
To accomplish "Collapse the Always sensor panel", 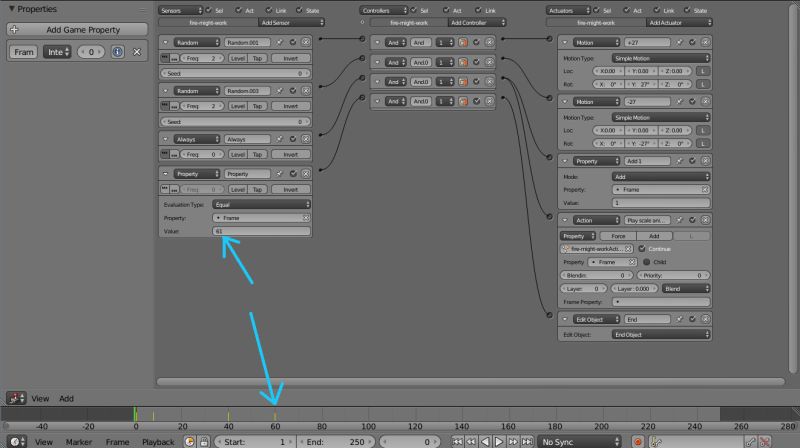I will pos(165,139).
